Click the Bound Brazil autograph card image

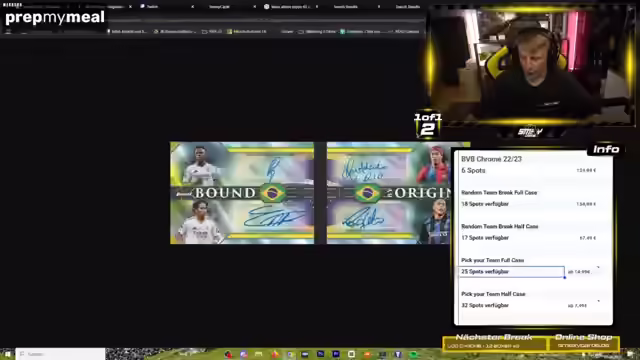pos(242,193)
